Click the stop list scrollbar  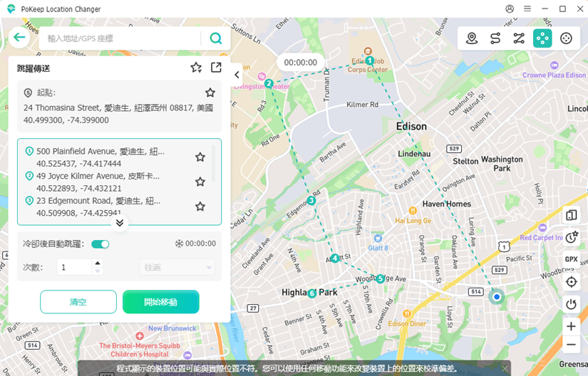[213, 163]
